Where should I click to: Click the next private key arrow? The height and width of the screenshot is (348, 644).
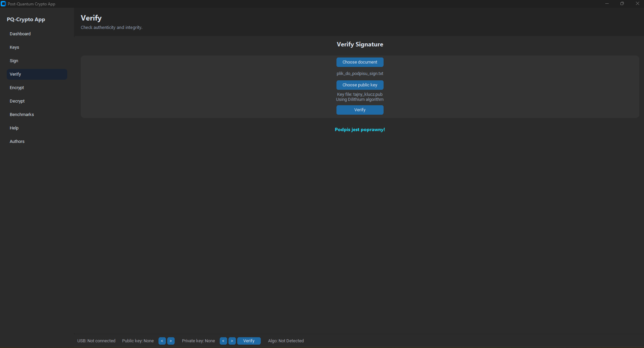[x=232, y=341]
